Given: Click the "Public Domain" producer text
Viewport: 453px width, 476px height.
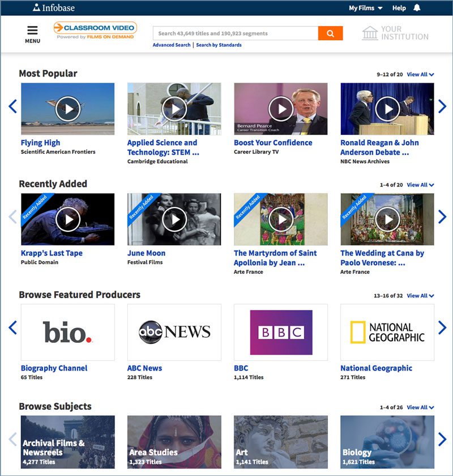Looking at the screenshot, I should tap(40, 262).
